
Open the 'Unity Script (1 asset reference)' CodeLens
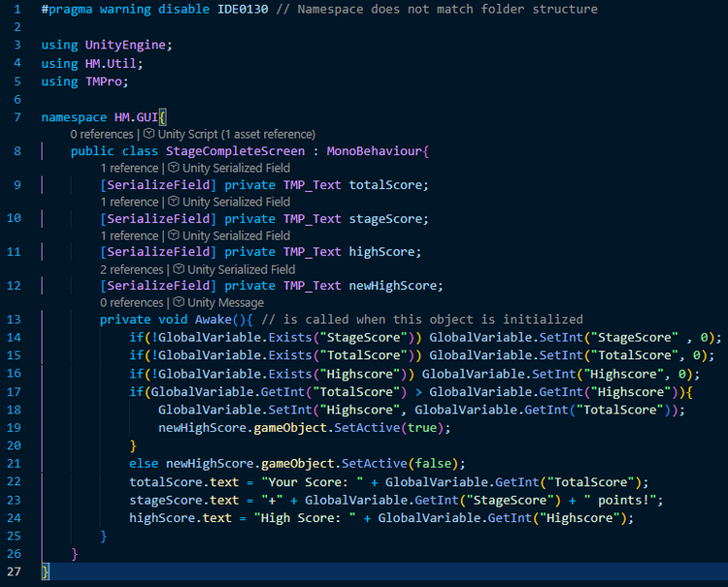point(236,135)
